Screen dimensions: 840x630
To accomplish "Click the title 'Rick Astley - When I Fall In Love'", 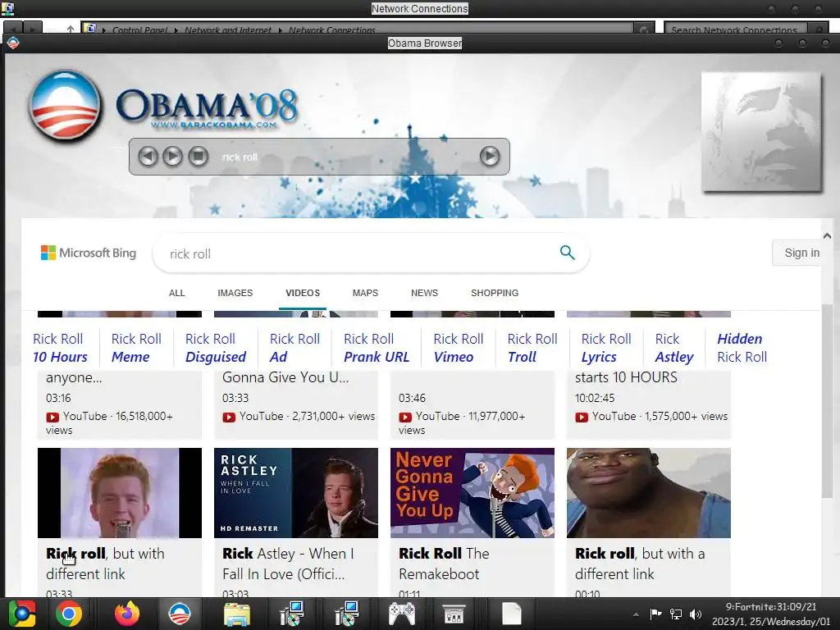I will pos(288,564).
